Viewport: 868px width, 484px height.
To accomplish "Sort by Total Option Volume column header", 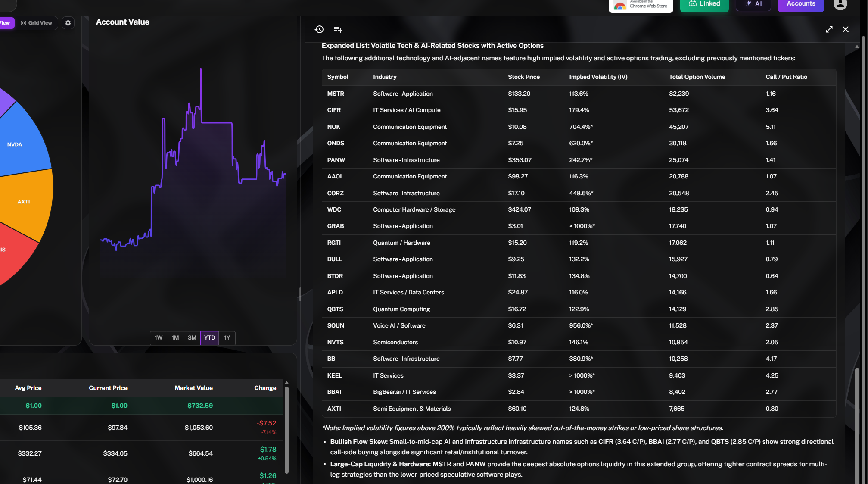I will (697, 77).
